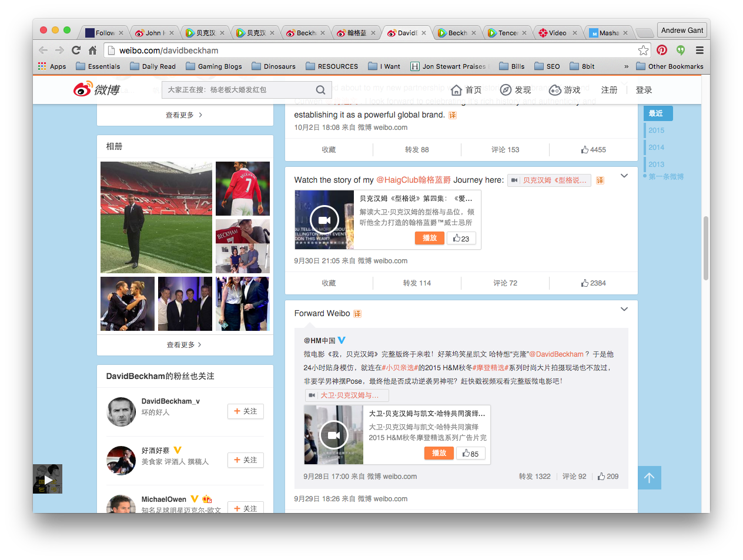Image resolution: width=743 pixels, height=560 pixels.
Task: Switch to the Video browser tab
Action: (x=557, y=33)
